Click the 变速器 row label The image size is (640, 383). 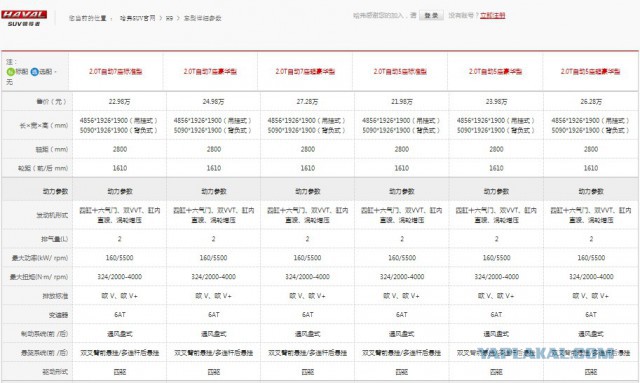click(58, 315)
